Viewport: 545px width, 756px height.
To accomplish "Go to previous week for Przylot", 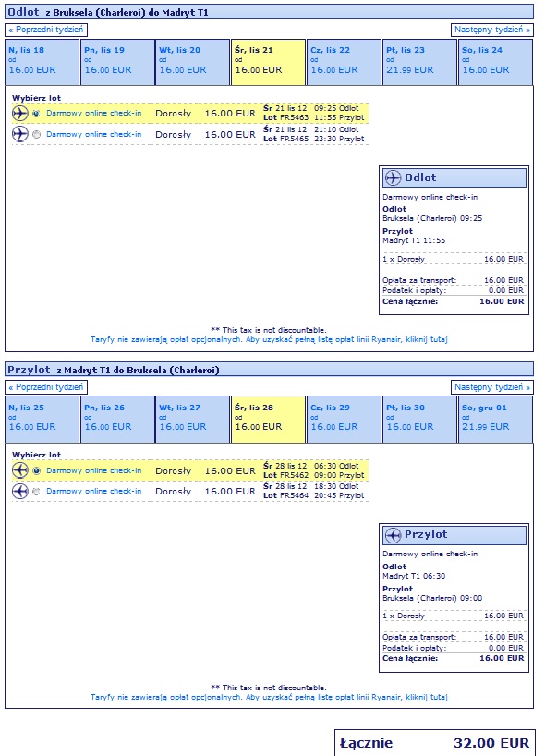I will [46, 387].
